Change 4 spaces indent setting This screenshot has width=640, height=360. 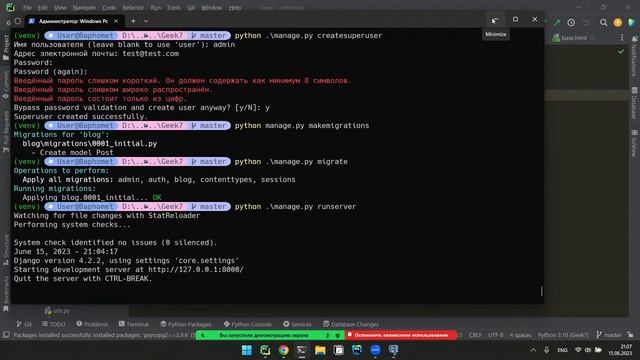(x=520, y=335)
